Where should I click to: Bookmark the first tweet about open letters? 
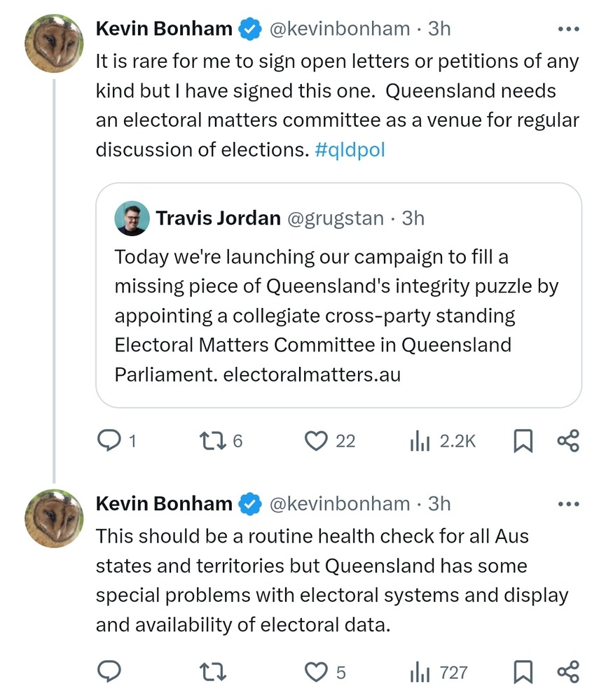523,440
